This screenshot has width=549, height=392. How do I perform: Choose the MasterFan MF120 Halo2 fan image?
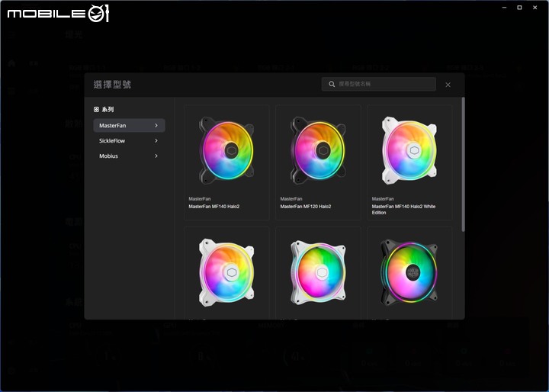(x=318, y=151)
